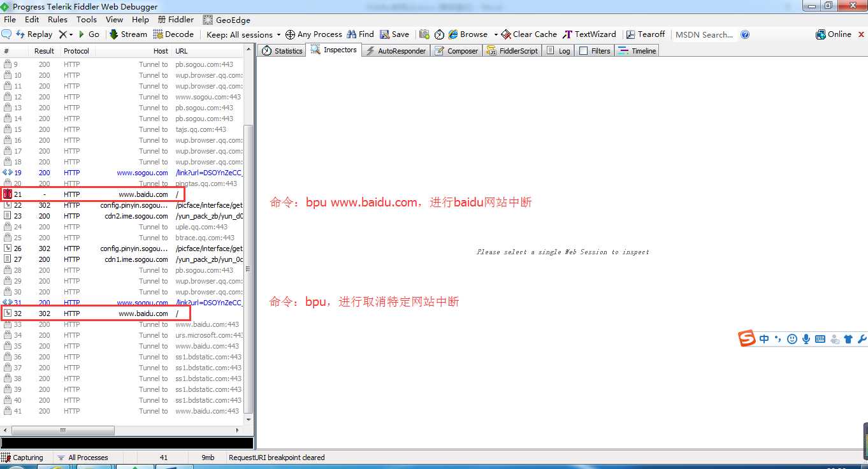
Task: Click the camera screenshot toolbar icon
Action: coord(424,34)
